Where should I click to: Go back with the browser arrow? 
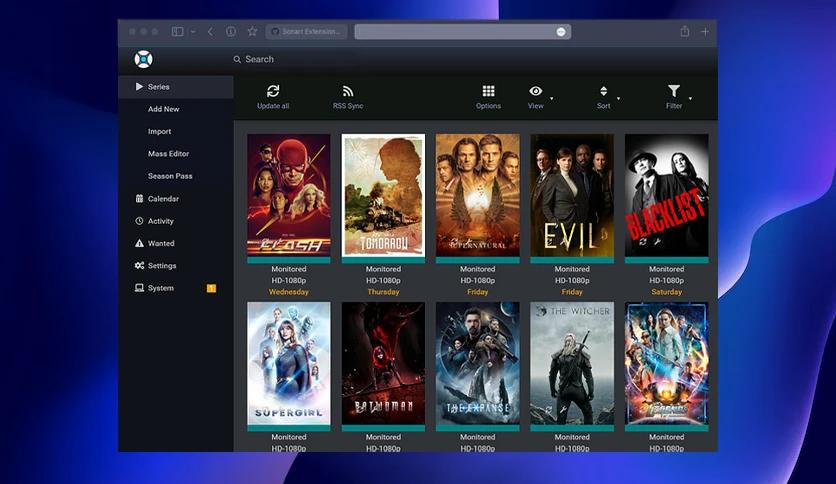(x=210, y=31)
